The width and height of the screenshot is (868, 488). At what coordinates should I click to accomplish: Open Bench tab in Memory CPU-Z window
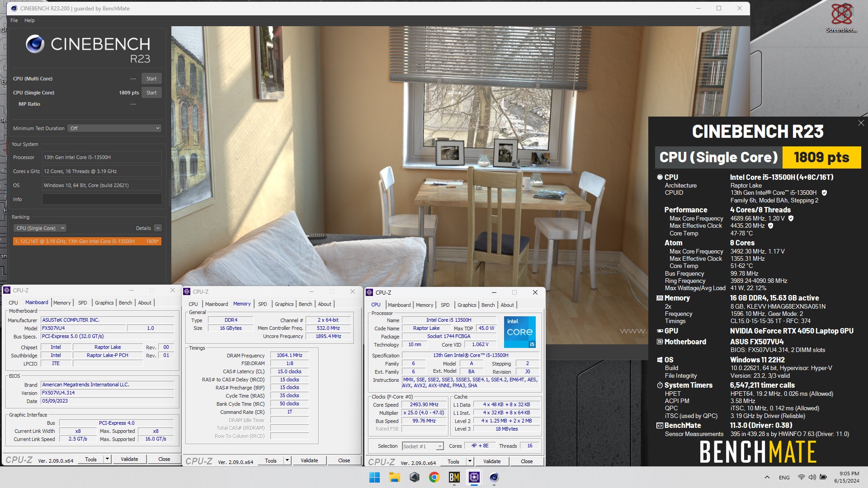[305, 304]
